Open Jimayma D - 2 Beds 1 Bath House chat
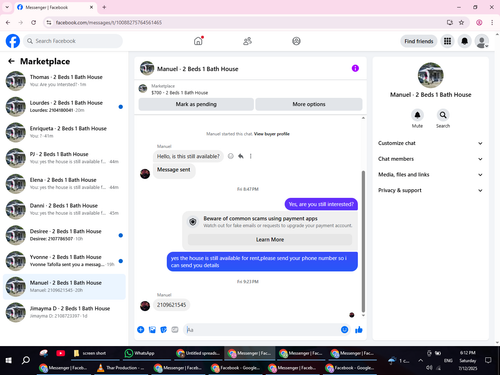The height and width of the screenshot is (375, 500). tap(64, 312)
